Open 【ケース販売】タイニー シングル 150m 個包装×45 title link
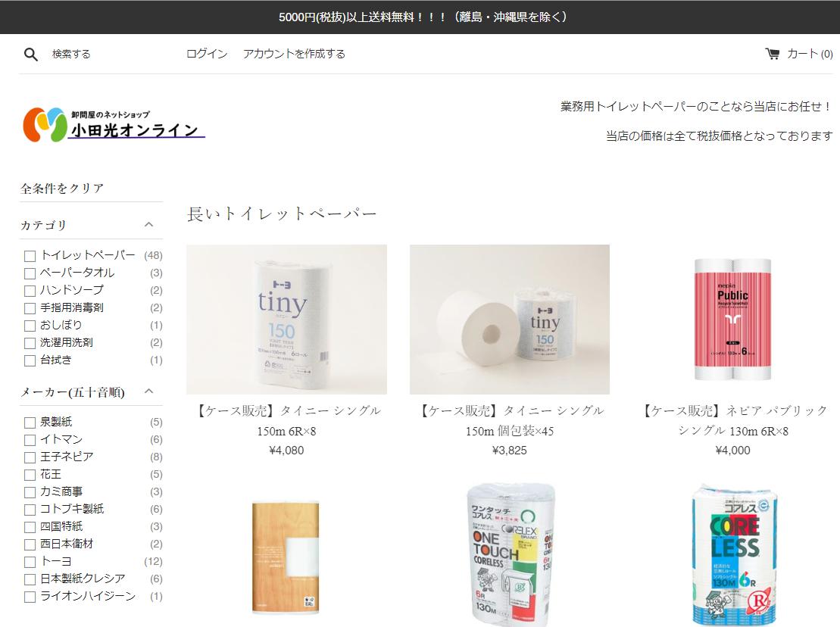Image resolution: width=840 pixels, height=627 pixels. point(510,420)
